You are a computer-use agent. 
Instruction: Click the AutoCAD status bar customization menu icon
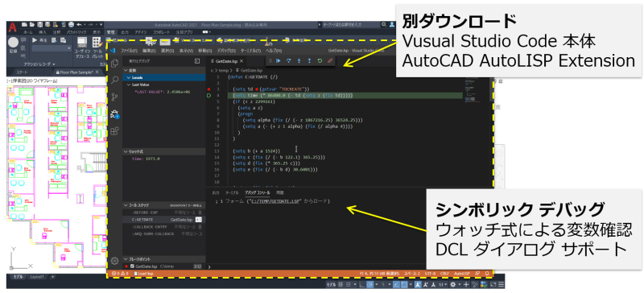click(x=502, y=284)
